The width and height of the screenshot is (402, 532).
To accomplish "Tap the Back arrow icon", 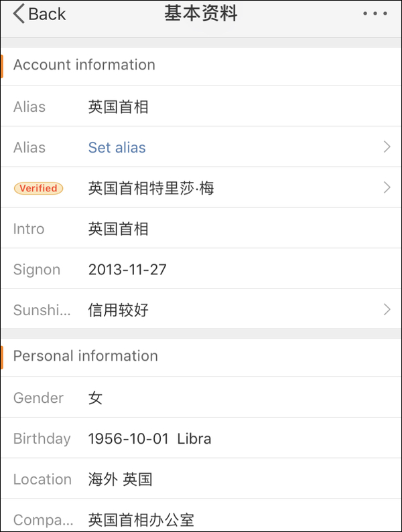I will click(19, 13).
